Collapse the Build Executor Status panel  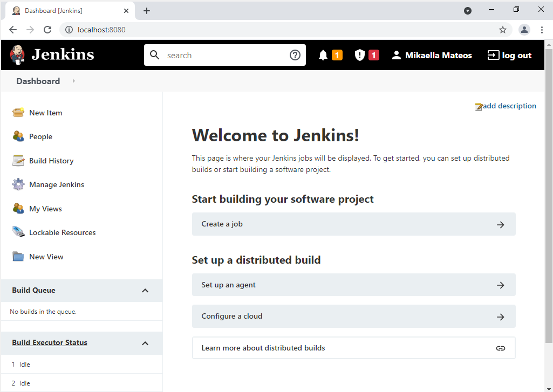145,343
